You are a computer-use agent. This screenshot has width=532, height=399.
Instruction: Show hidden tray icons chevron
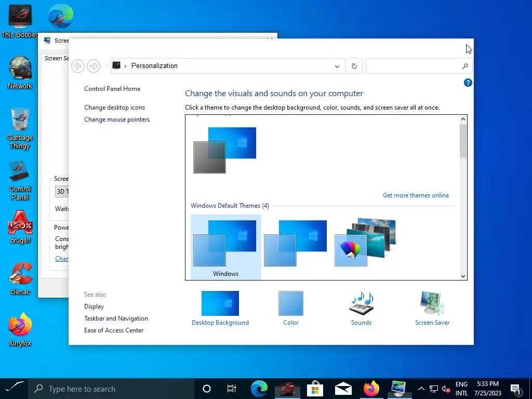[421, 389]
